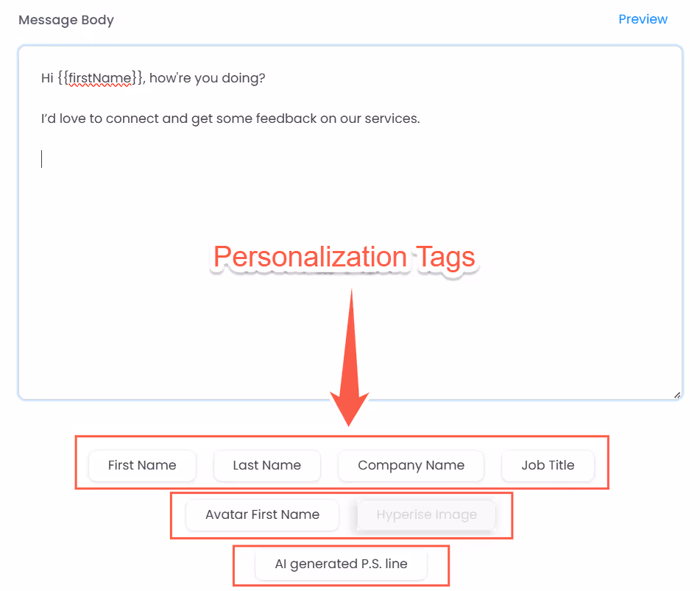The width and height of the screenshot is (700, 591).
Task: Click the blinking text cursor line
Action: [42, 158]
